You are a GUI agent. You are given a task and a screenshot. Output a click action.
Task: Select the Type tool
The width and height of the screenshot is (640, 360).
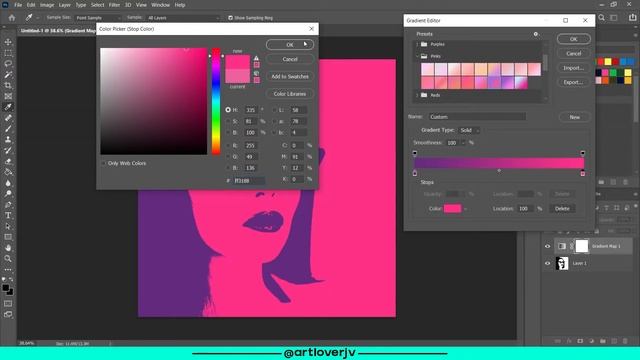[8, 215]
